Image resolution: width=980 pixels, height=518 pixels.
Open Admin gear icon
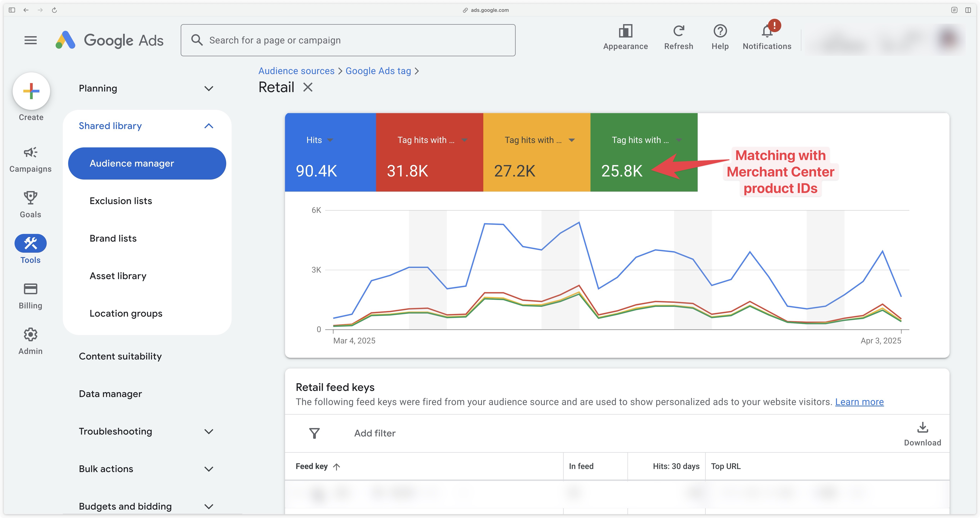click(30, 335)
